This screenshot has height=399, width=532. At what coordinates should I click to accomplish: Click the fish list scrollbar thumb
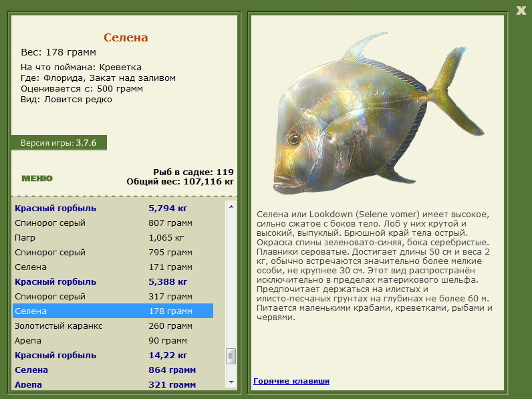231,356
